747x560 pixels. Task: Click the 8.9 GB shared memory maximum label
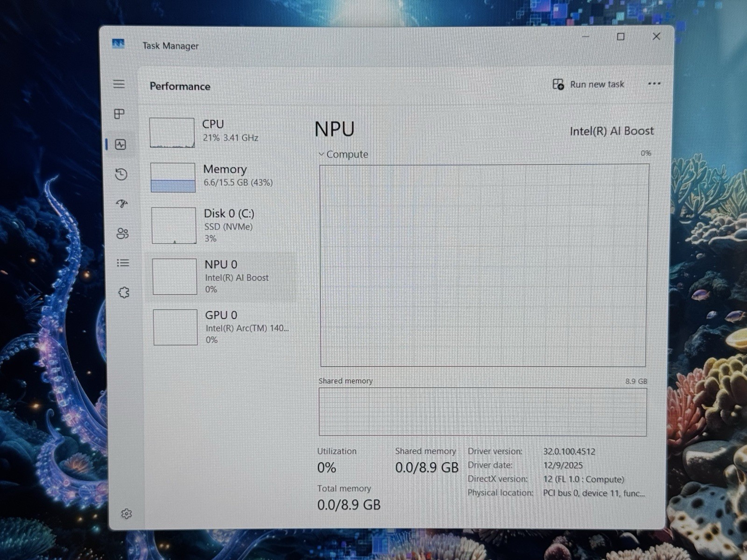636,381
